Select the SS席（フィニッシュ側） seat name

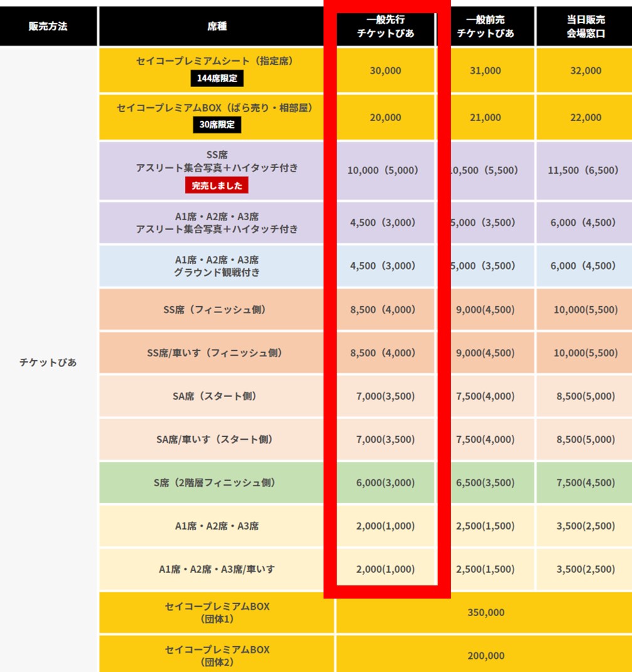pos(214,309)
